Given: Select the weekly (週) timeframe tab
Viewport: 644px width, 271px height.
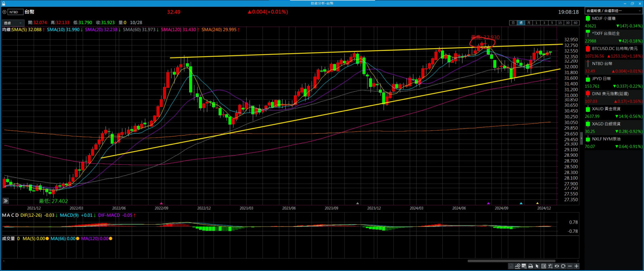Looking at the screenshot, I should point(521,23).
